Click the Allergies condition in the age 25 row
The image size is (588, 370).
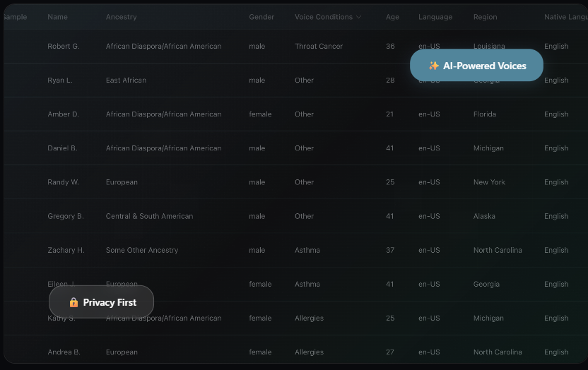pyautogui.click(x=309, y=318)
